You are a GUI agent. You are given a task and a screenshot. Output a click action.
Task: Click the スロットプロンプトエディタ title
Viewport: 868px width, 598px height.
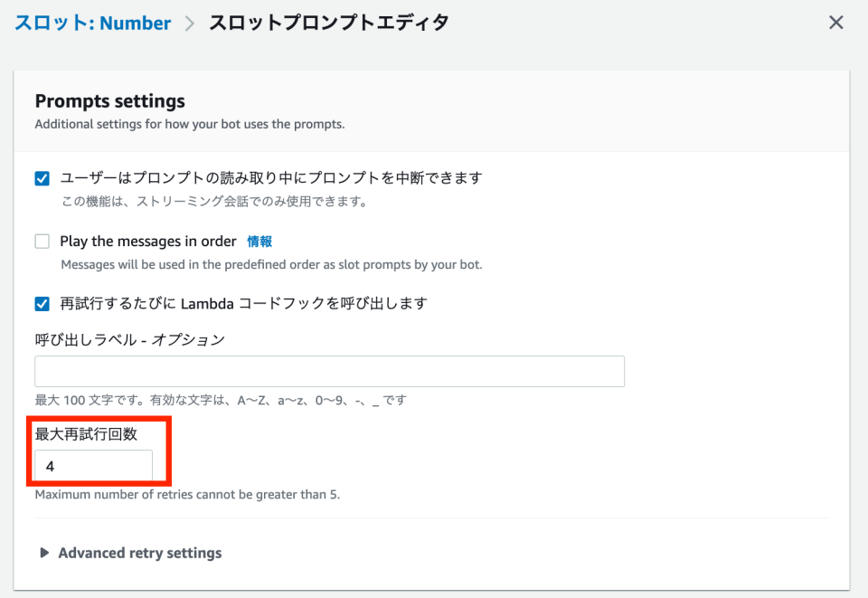coord(327,22)
